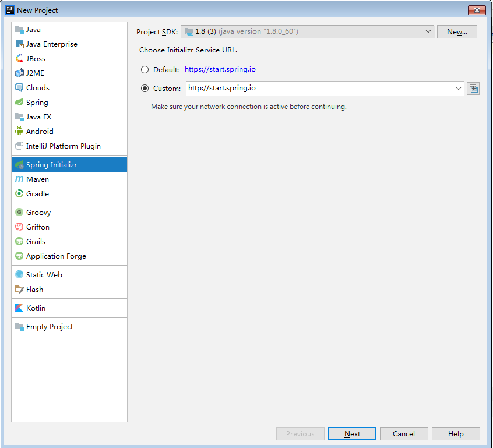The height and width of the screenshot is (448, 493).
Task: Pick the Empty Project entry
Action: 69,327
